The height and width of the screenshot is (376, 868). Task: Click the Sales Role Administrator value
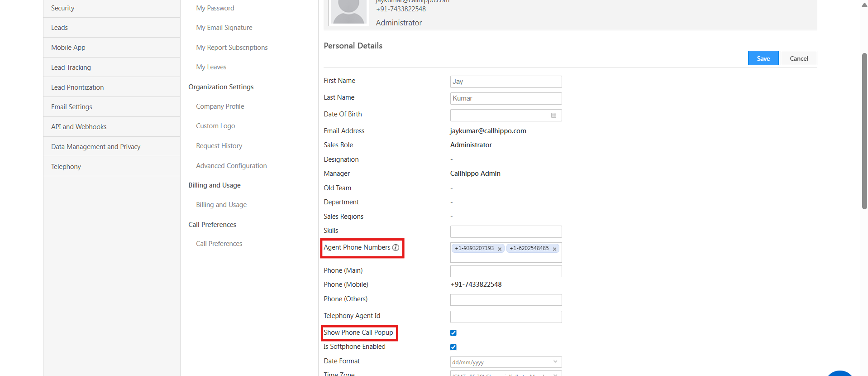[471, 145]
